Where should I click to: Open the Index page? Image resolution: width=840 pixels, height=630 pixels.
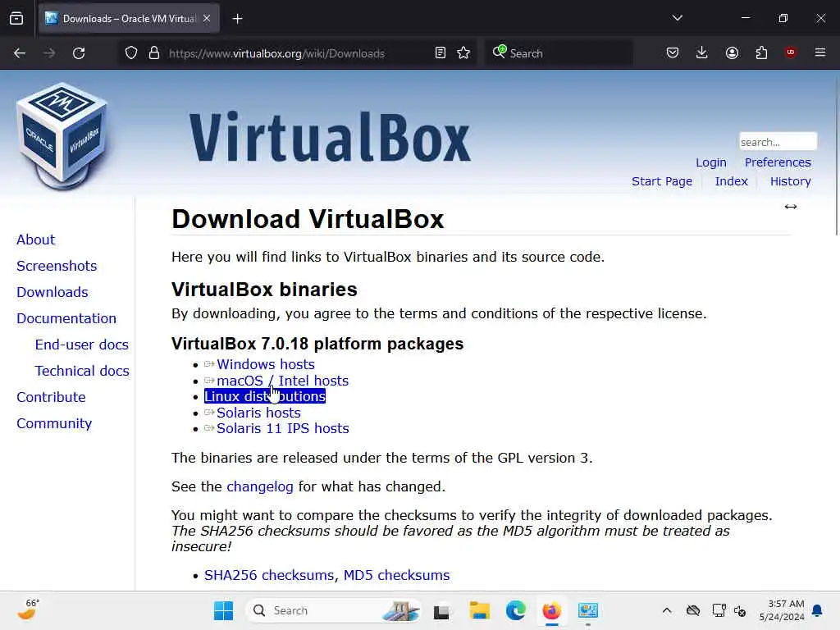[x=731, y=181]
